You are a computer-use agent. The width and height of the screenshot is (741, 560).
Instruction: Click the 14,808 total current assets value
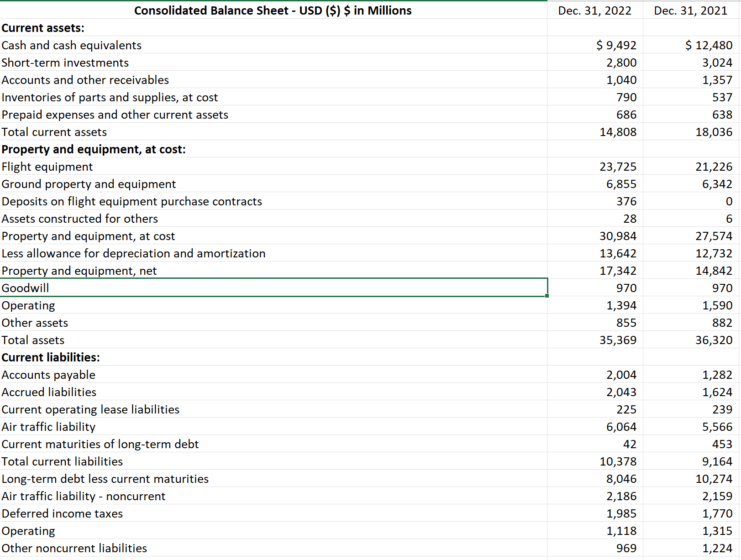click(618, 132)
